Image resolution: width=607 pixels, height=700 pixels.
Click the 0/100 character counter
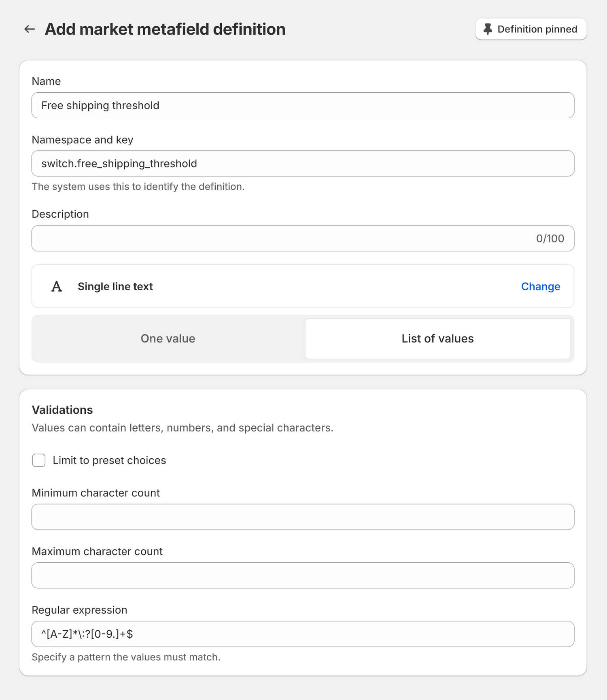click(550, 238)
